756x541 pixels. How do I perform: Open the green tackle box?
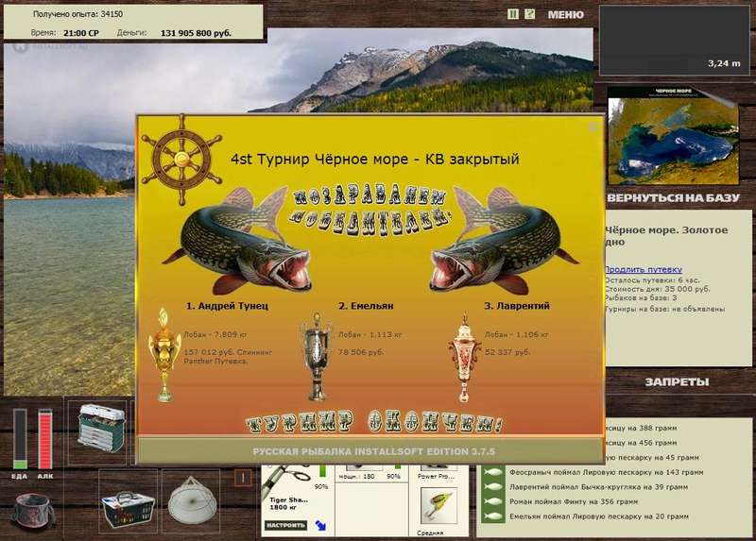tap(100, 429)
